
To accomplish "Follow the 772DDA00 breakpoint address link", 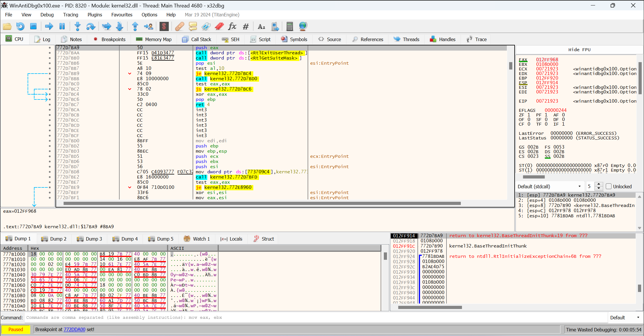I will (74, 329).
